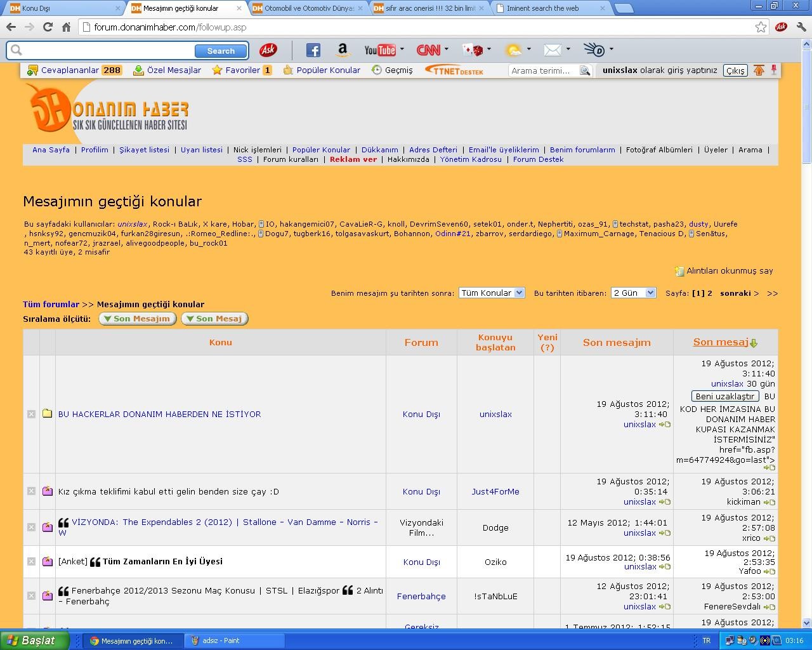
Task: Go back with the browser back arrow
Action: (x=11, y=27)
